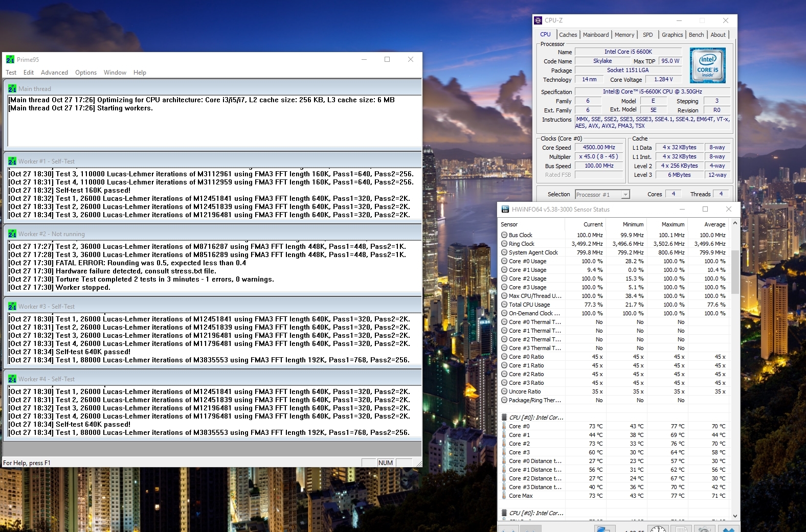Screen dimensions: 806x532
Task: Select the Total CPU Usage sensor row
Action: click(529, 305)
